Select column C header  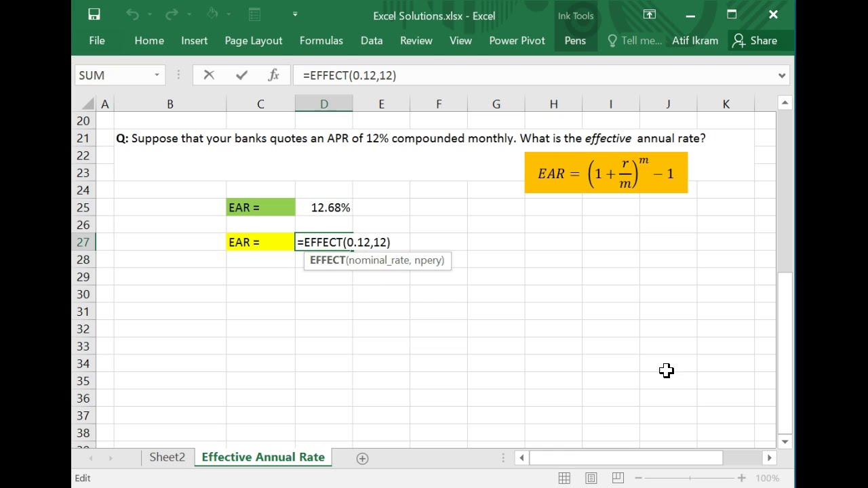tap(260, 104)
